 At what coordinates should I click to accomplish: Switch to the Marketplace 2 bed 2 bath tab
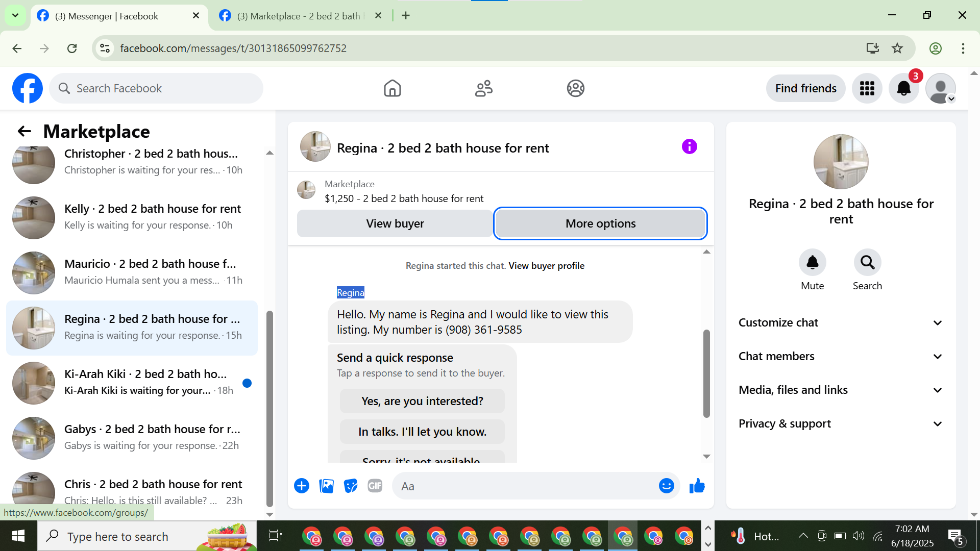(301, 16)
